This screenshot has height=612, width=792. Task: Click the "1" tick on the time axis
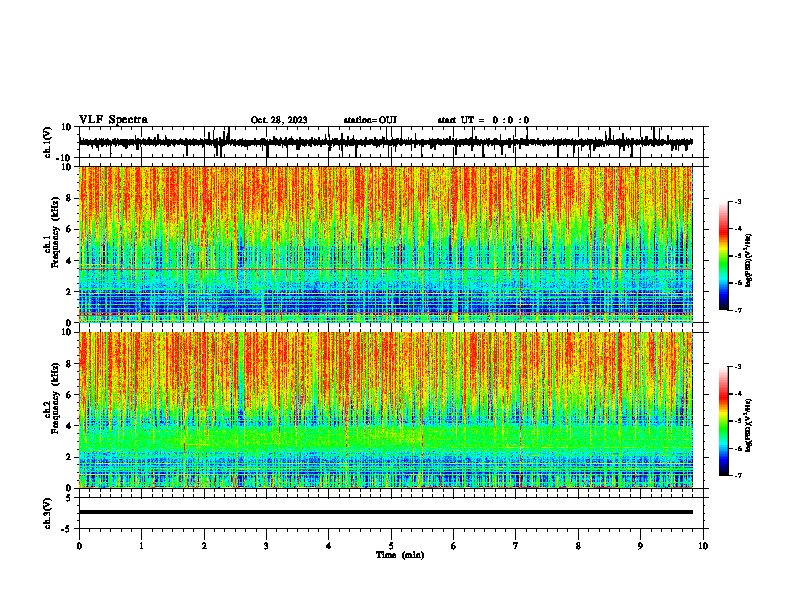[x=141, y=546]
